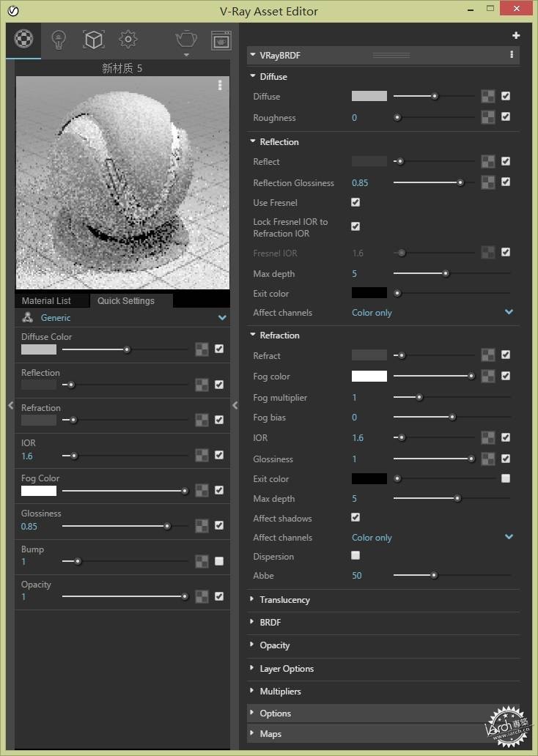The height and width of the screenshot is (756, 538).
Task: Open the Settings gear icon
Action: coord(128,39)
